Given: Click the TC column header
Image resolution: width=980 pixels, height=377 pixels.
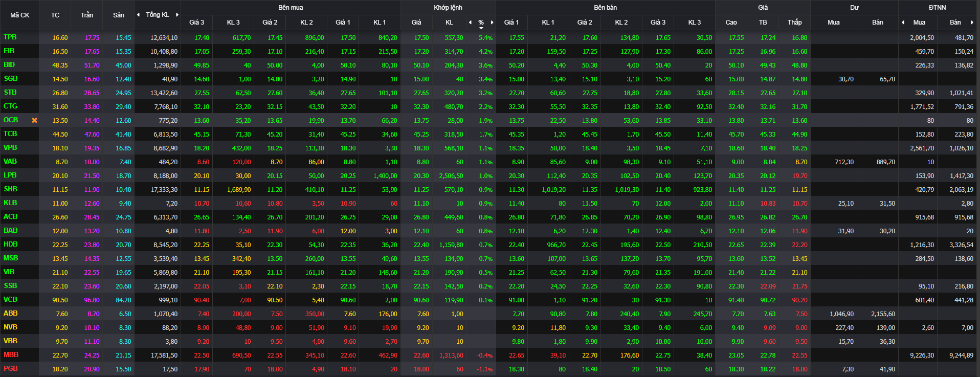Looking at the screenshot, I should [x=55, y=15].
